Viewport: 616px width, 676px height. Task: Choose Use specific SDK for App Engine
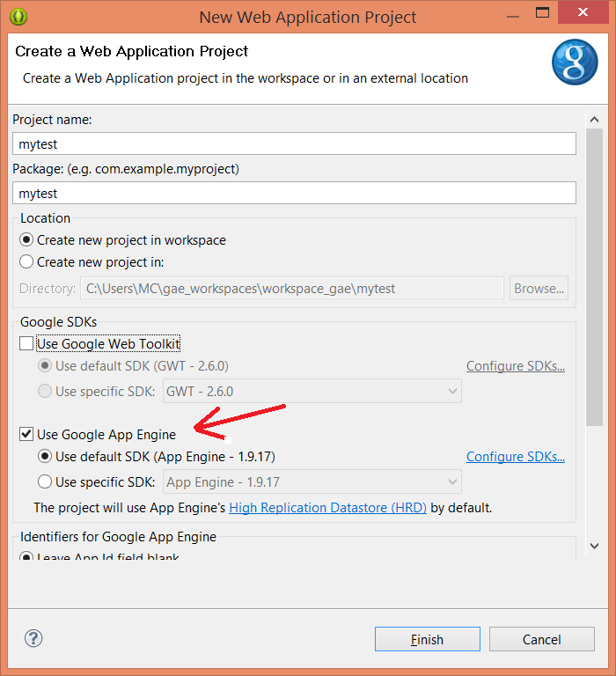tap(45, 481)
